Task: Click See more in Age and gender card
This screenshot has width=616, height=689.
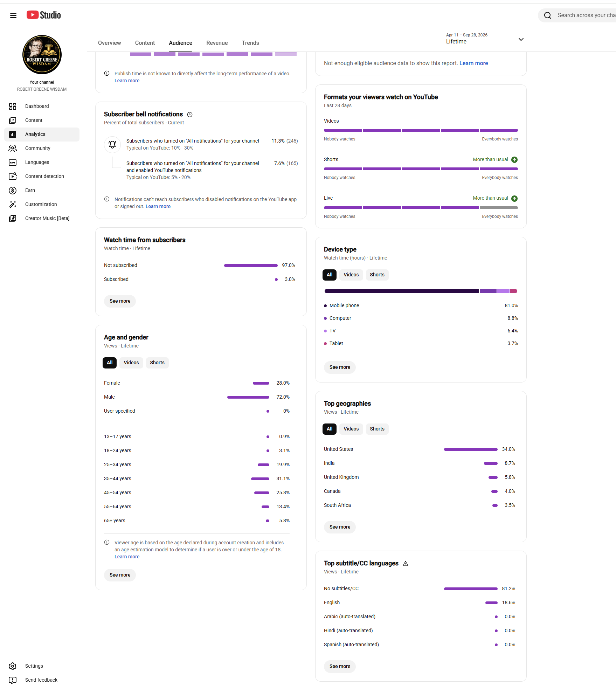Action: click(120, 575)
